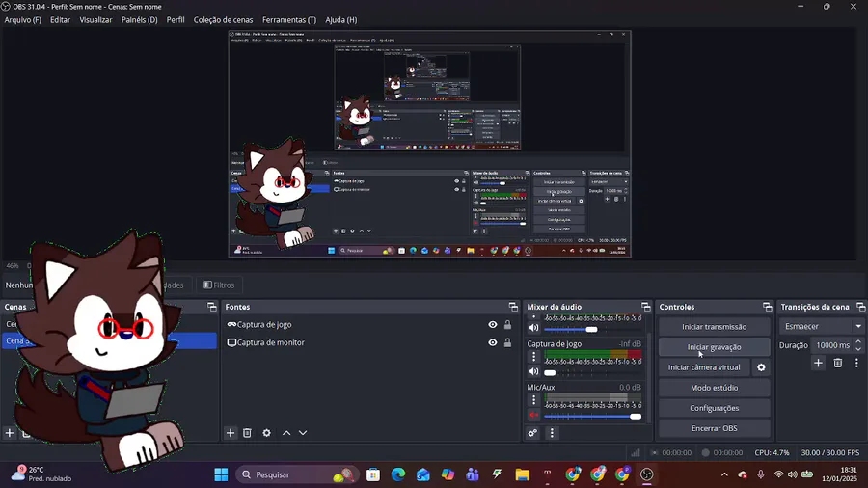
Task: Move source up with the up arrow
Action: pyautogui.click(x=286, y=433)
